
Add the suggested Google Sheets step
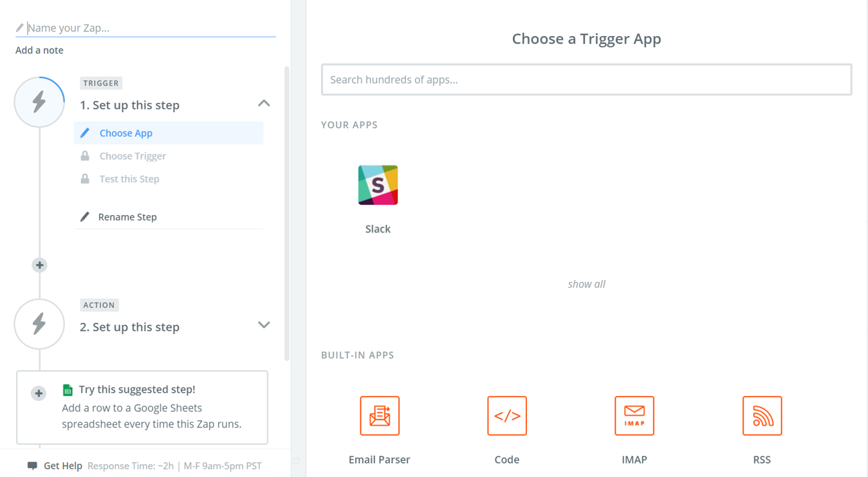point(39,393)
